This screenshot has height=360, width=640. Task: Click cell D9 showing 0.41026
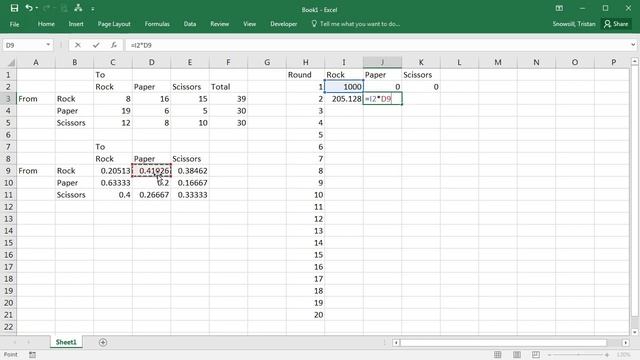[151, 171]
